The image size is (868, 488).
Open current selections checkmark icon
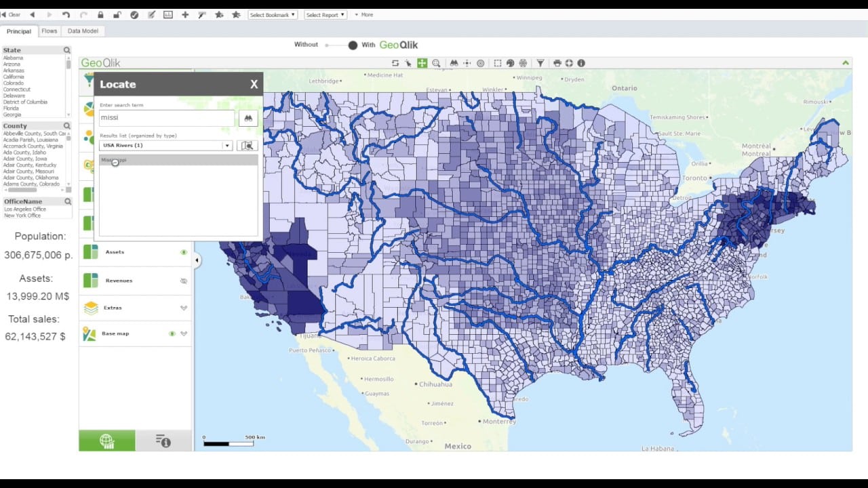pyautogui.click(x=134, y=14)
